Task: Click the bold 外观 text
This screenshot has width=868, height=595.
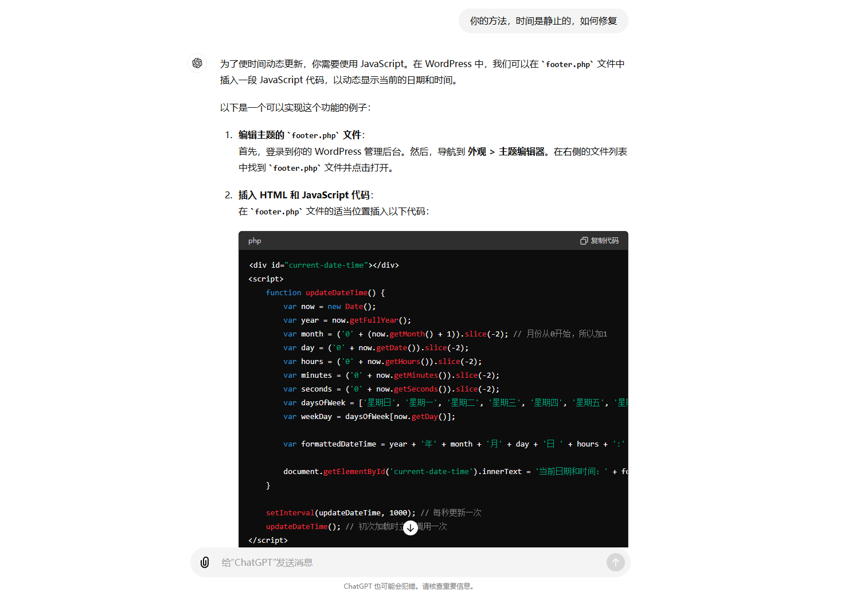Action: [x=476, y=152]
